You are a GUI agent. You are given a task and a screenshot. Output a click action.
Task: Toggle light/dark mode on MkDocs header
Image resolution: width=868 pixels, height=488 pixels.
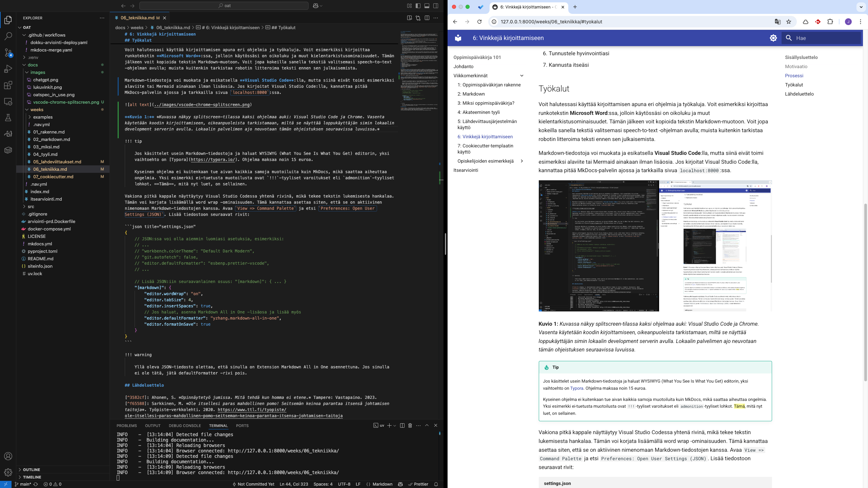773,38
